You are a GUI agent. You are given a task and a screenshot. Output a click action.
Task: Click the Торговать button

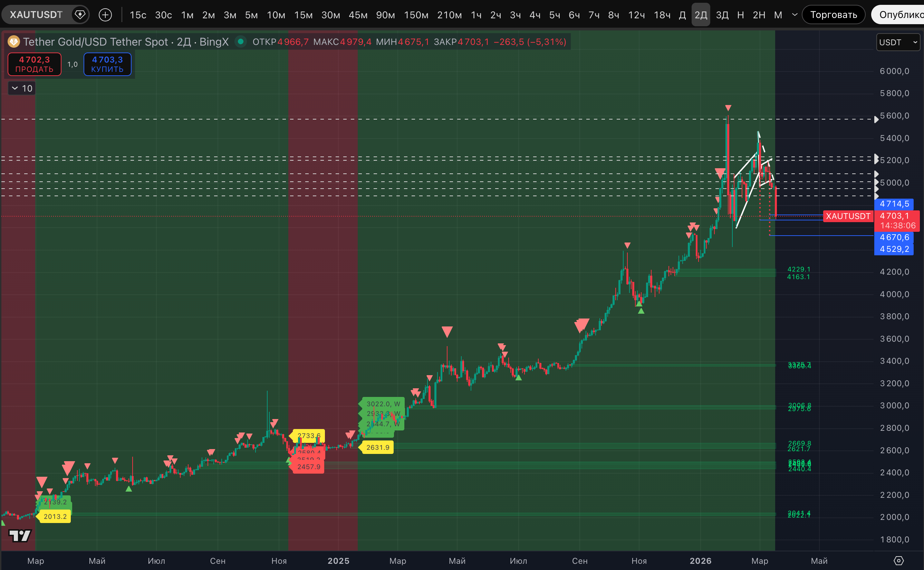(833, 15)
